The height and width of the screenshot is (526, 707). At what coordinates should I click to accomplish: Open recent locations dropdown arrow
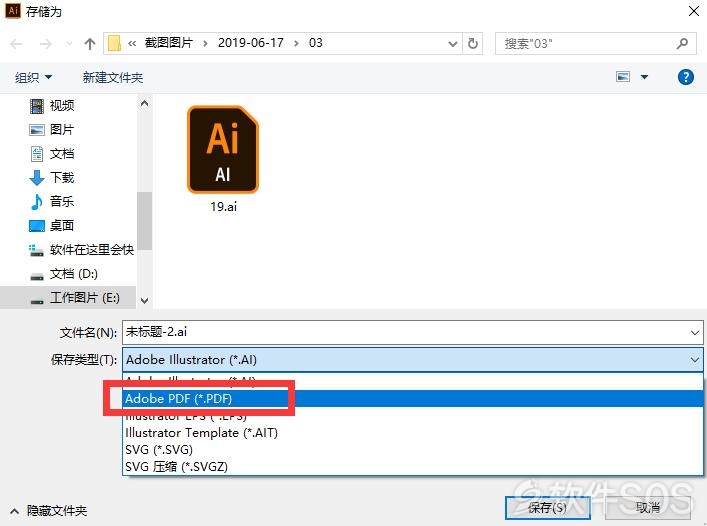(69, 44)
